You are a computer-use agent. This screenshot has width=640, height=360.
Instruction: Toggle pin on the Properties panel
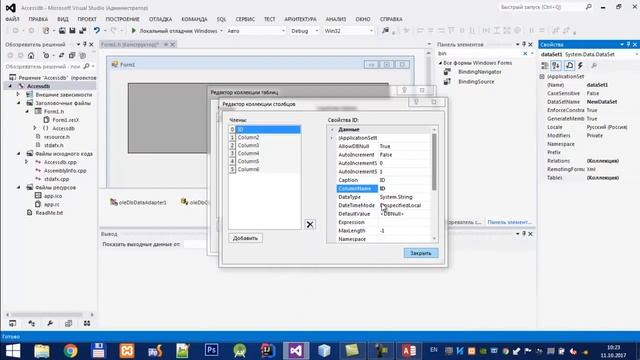[x=629, y=44]
